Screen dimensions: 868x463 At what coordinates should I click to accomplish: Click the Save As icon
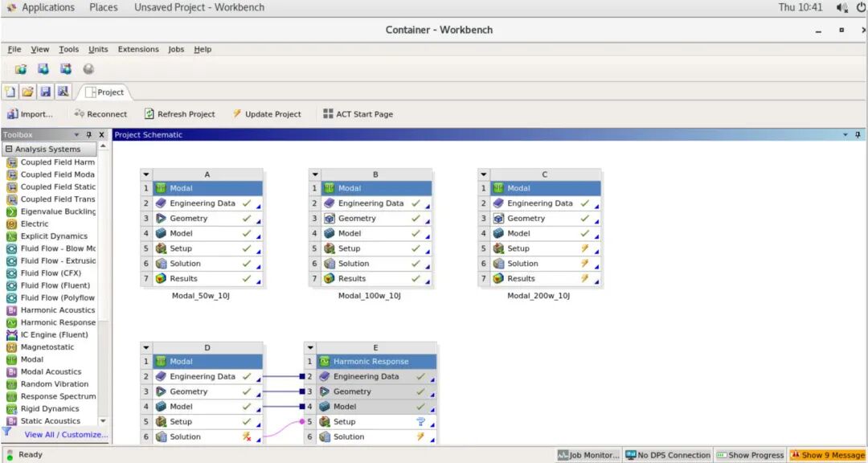pos(63,92)
